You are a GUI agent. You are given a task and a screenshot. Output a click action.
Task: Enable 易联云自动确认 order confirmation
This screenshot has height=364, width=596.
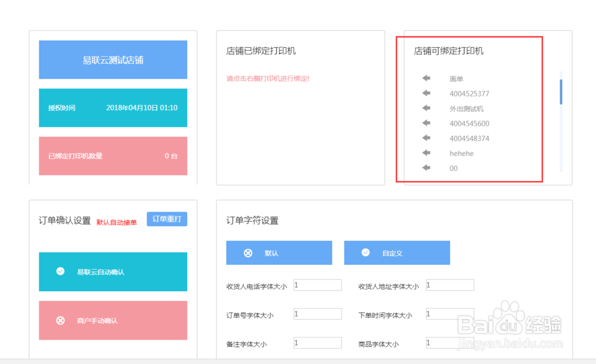click(113, 271)
